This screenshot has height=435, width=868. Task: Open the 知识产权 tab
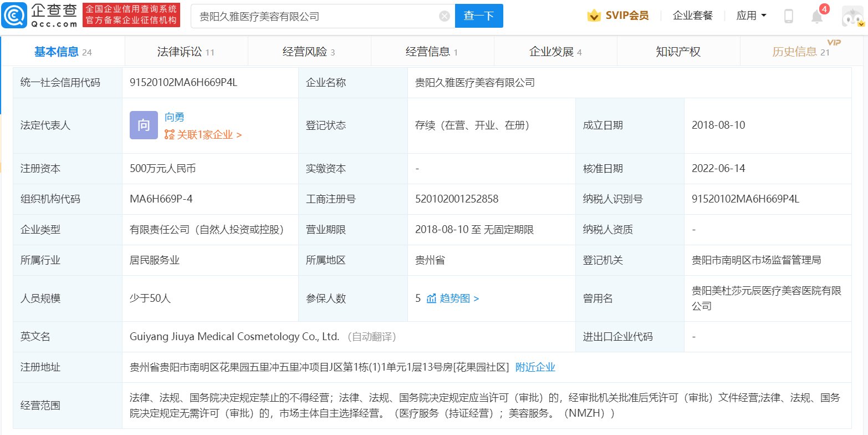[678, 52]
